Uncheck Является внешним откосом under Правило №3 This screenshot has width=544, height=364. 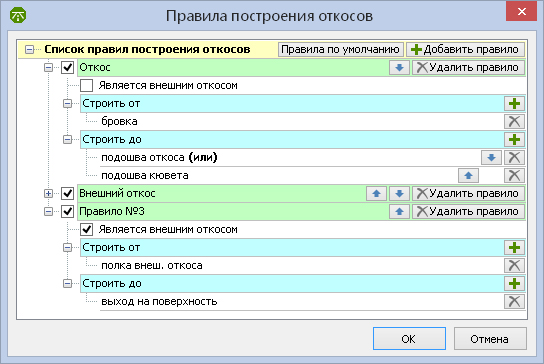[x=86, y=229]
